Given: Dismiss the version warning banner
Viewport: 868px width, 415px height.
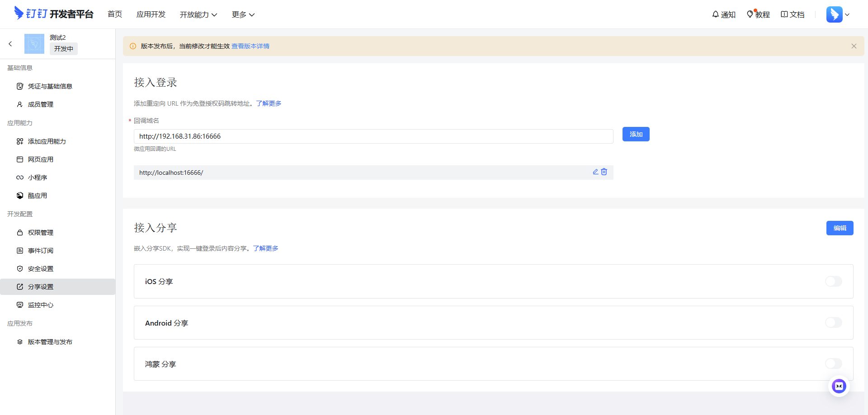Looking at the screenshot, I should (x=854, y=46).
